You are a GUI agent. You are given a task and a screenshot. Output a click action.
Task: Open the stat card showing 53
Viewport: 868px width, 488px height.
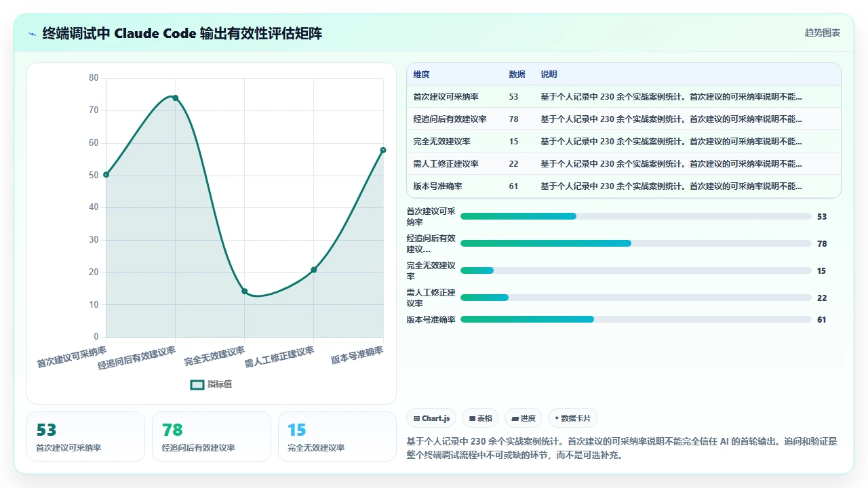pyautogui.click(x=85, y=436)
